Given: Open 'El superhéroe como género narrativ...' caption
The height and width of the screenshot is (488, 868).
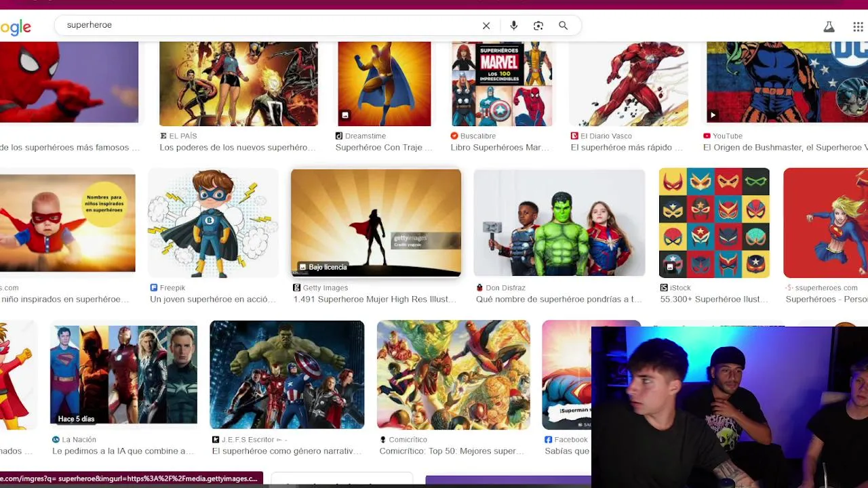Looking at the screenshot, I should tap(287, 451).
